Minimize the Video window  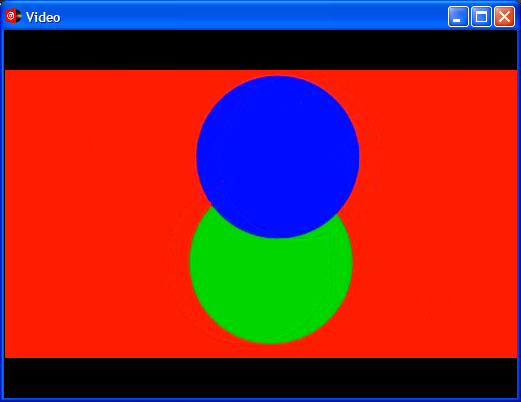tap(458, 16)
